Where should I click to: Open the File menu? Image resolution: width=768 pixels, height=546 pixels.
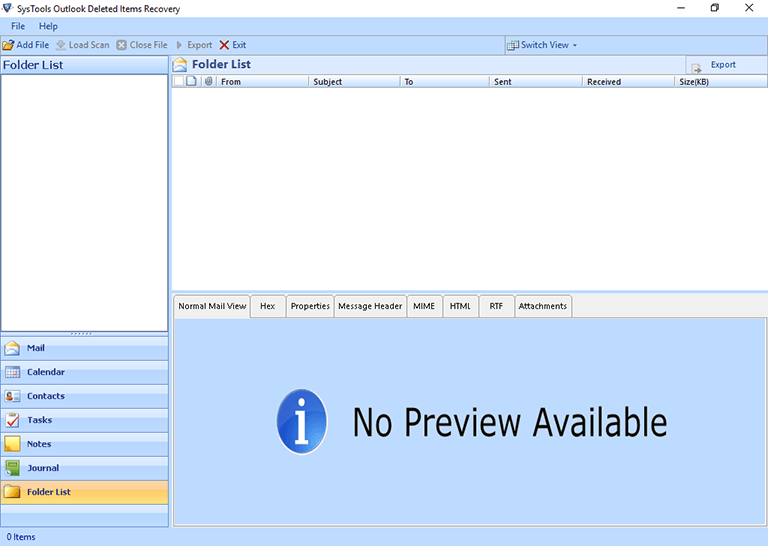coord(18,26)
